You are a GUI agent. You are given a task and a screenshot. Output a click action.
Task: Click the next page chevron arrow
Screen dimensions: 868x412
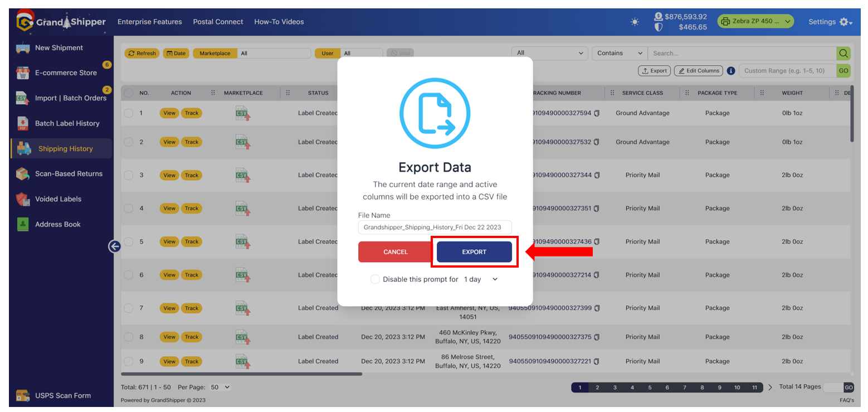pos(771,387)
